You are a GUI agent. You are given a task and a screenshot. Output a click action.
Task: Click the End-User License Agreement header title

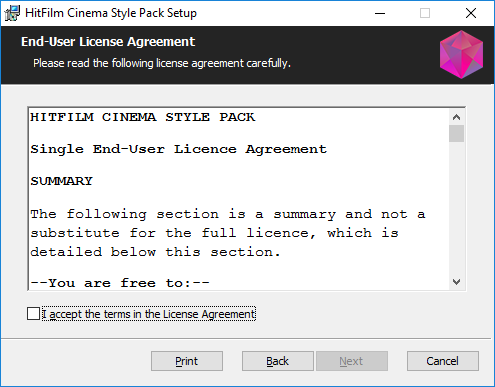(108, 42)
